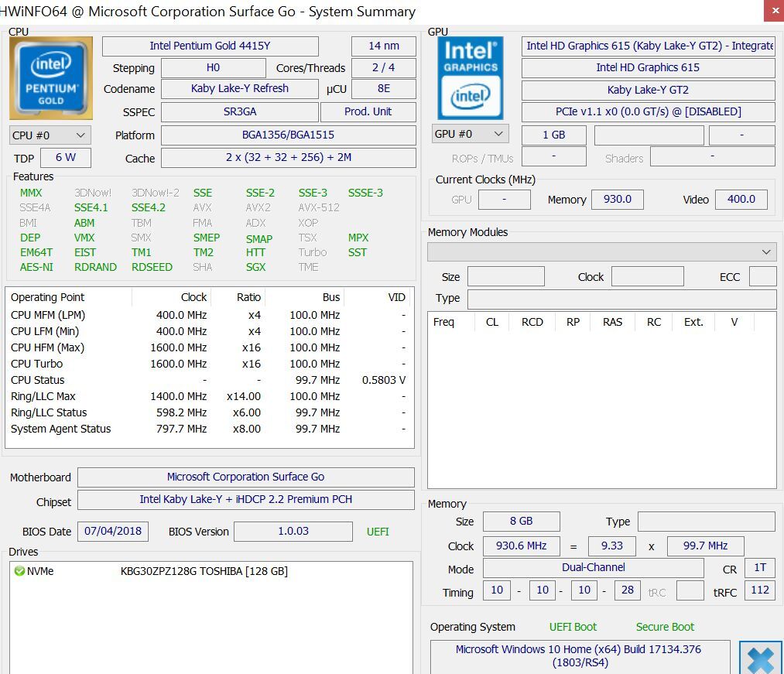Select the CPU Turbo operating point row
The image size is (784, 674).
pyautogui.click(x=37, y=364)
